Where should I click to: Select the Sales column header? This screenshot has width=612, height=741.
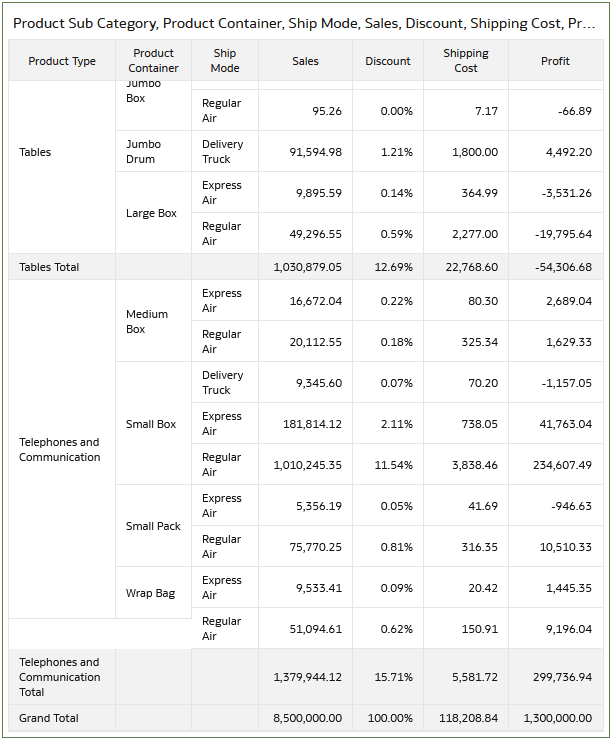(x=305, y=61)
